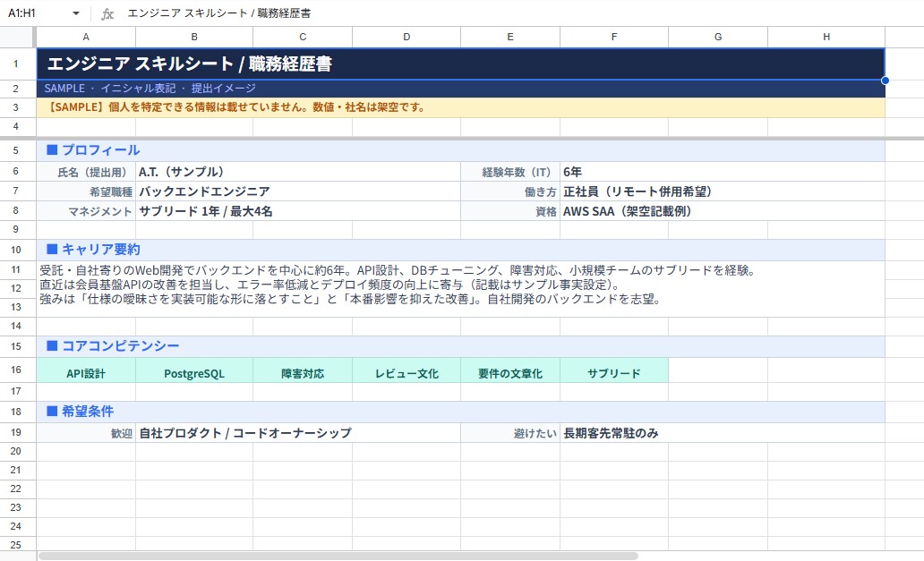924x561 pixels.
Task: Click the PostgreSQL competency cell
Action: click(194, 370)
